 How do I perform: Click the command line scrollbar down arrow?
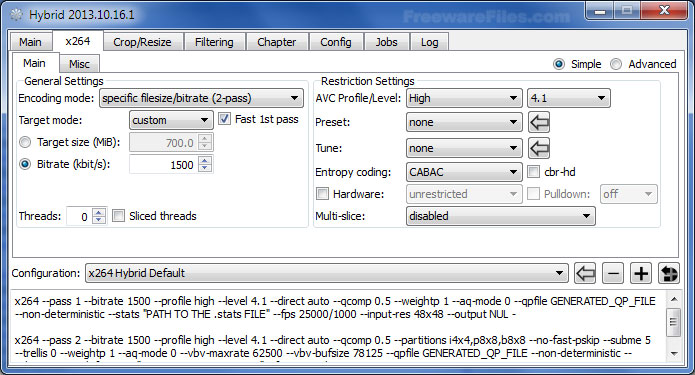click(674, 353)
